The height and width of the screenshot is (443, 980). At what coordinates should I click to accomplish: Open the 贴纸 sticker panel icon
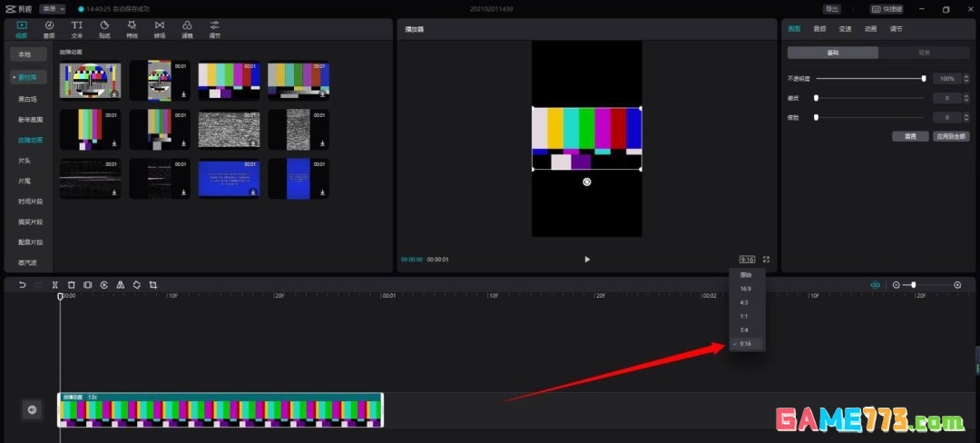[x=104, y=29]
